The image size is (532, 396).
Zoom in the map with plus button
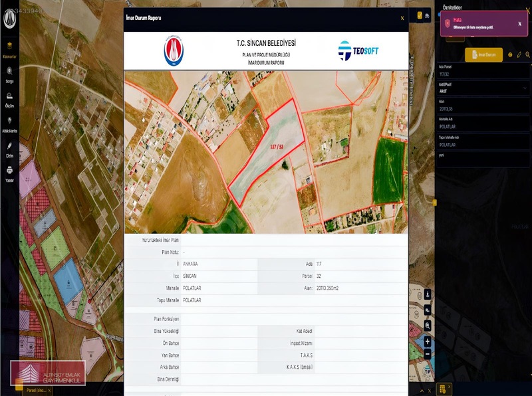pyautogui.click(x=428, y=342)
